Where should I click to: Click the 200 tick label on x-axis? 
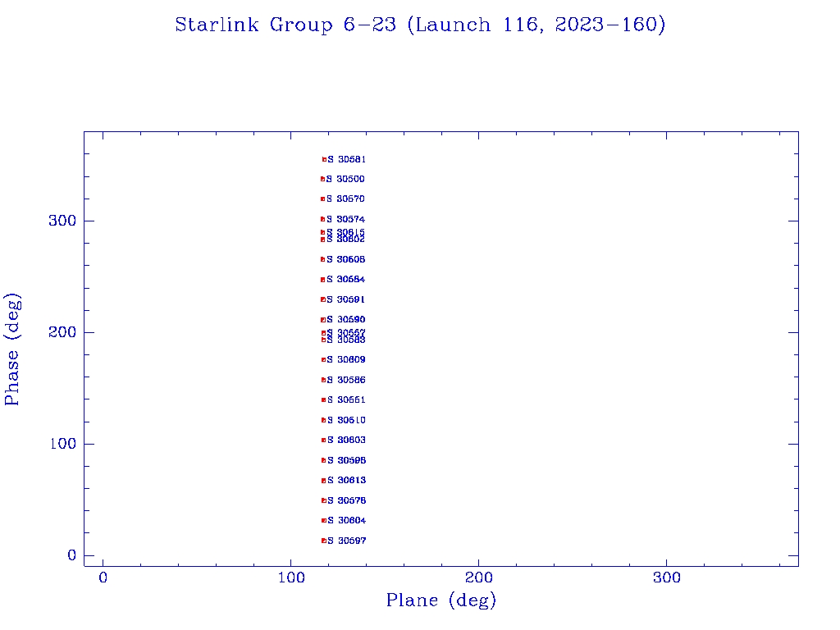tap(478, 578)
